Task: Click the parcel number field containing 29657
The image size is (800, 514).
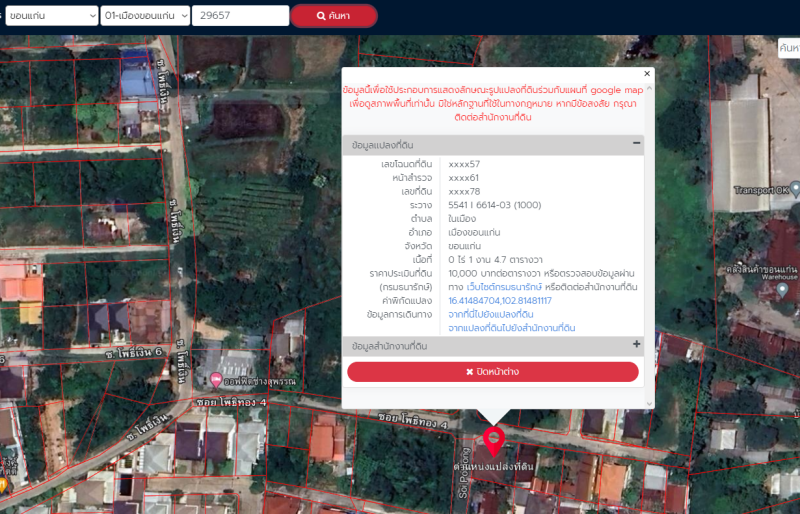Action: [x=240, y=16]
